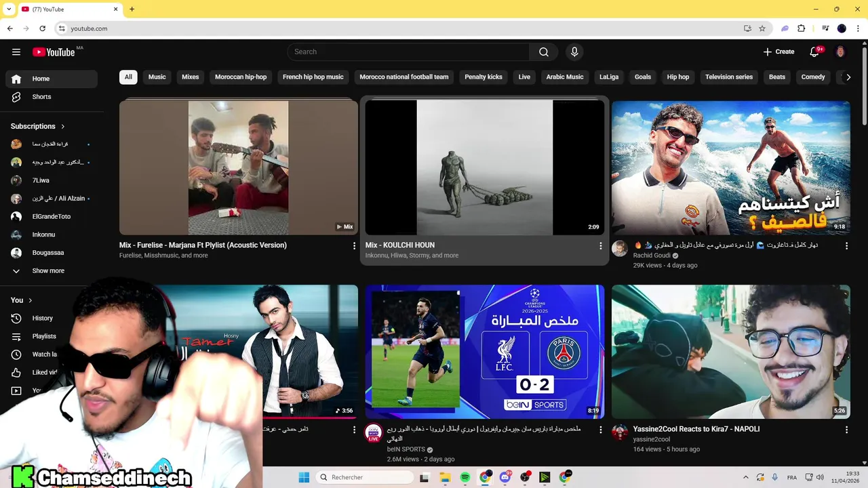This screenshot has height=488, width=868.
Task: Open Playlists in the sidebar
Action: [52, 336]
